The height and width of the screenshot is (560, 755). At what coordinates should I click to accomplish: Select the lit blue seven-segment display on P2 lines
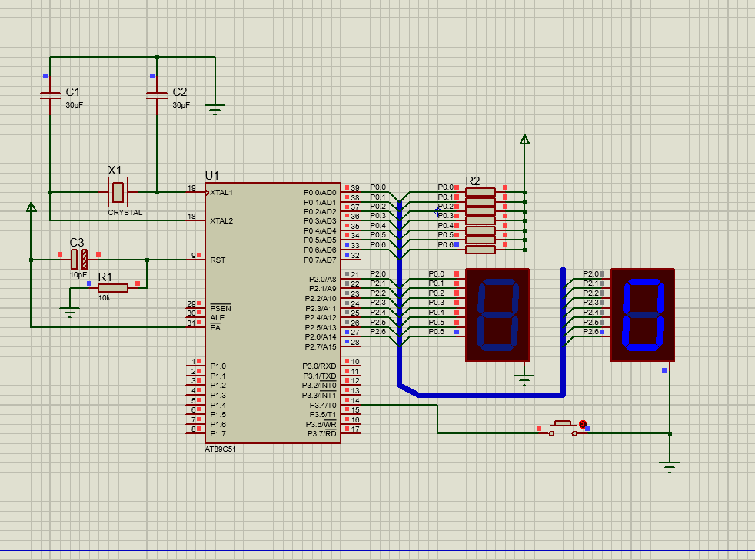point(643,315)
